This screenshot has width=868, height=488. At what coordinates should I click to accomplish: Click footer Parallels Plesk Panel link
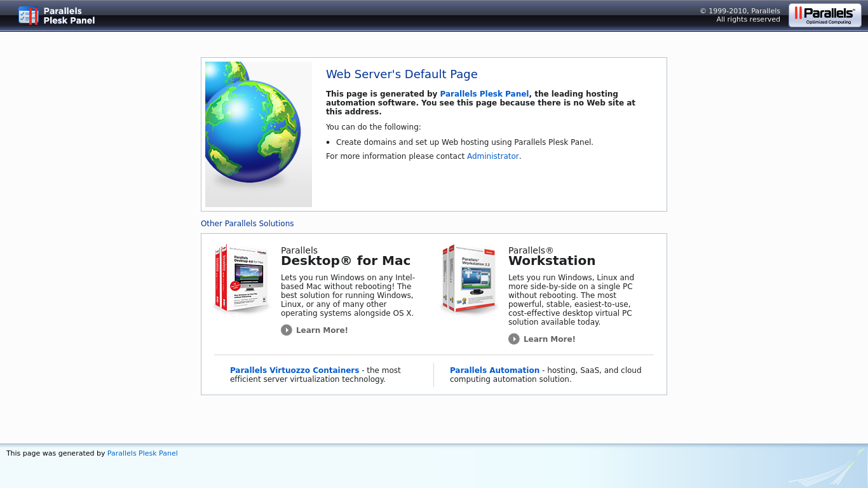coord(142,453)
